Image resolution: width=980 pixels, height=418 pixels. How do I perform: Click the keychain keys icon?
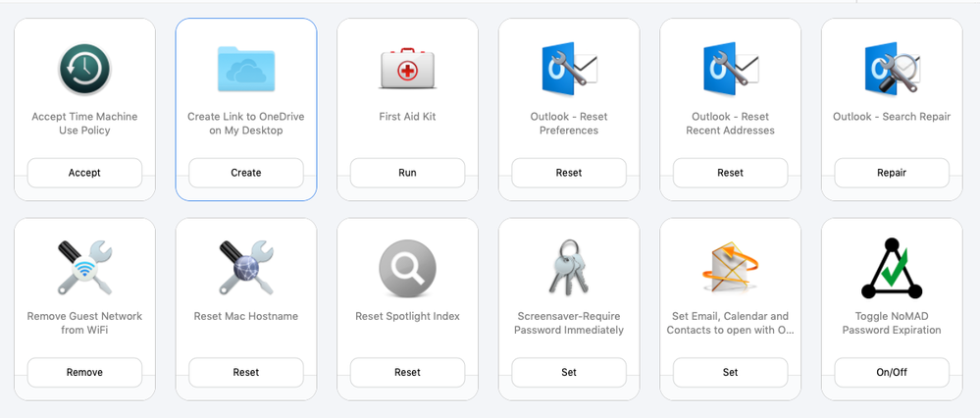(x=569, y=268)
